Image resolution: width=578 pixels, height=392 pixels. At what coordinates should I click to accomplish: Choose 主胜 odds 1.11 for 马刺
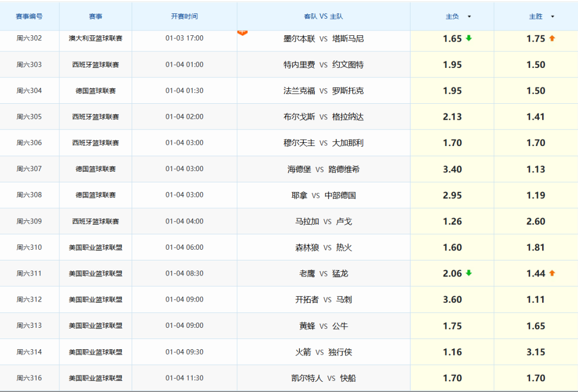536,299
